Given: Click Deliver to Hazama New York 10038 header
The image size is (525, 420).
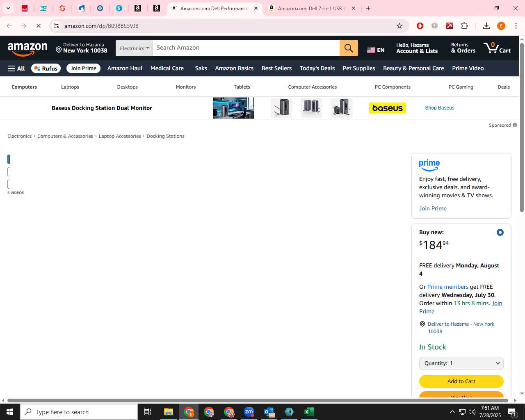Looking at the screenshot, I should click(x=81, y=48).
